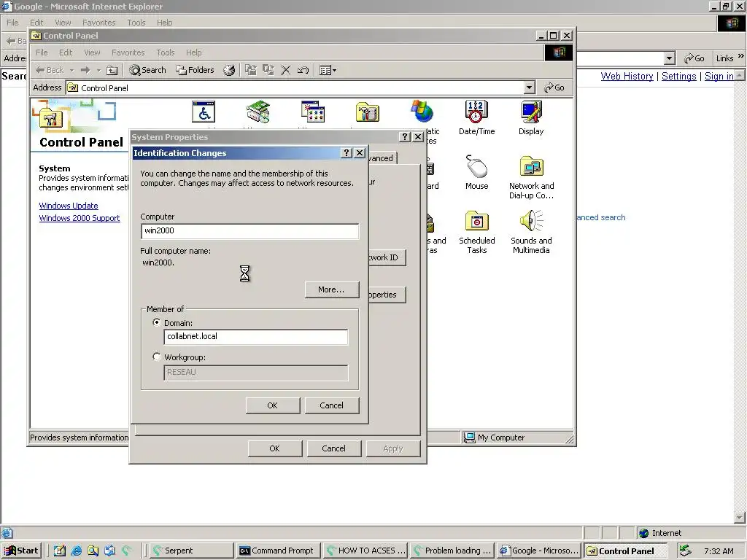747x560 pixels.
Task: Click the help button in Identification Changes
Action: coord(347,153)
